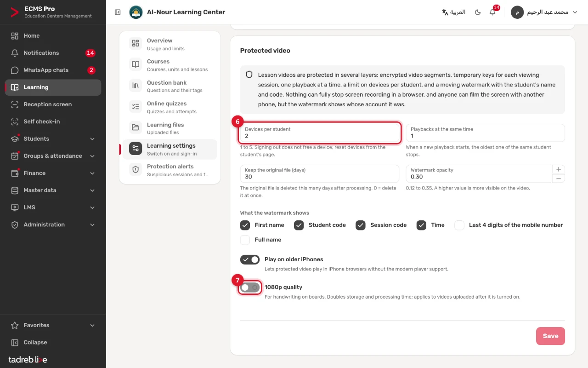Click the user avatar circle

coord(517,12)
